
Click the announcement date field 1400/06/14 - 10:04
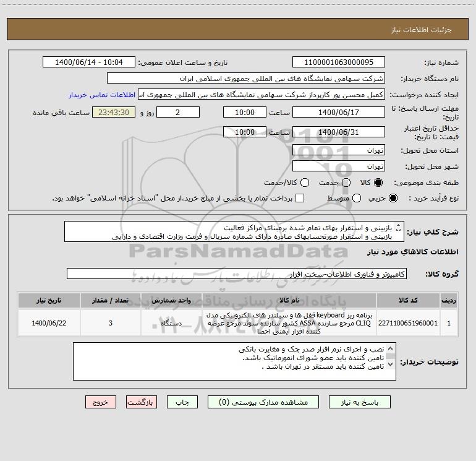(x=89, y=62)
